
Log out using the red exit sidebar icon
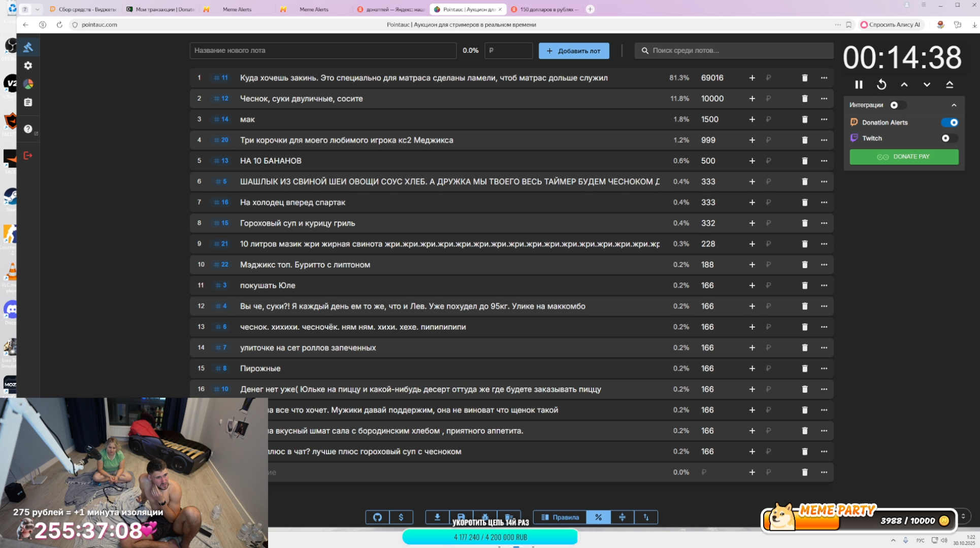(28, 155)
